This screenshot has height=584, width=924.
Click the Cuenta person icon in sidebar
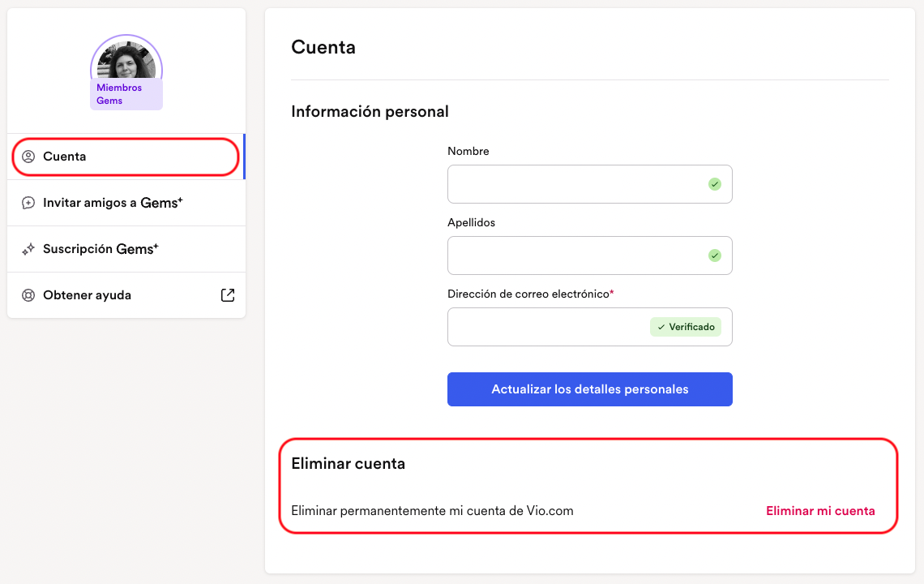[x=28, y=157]
